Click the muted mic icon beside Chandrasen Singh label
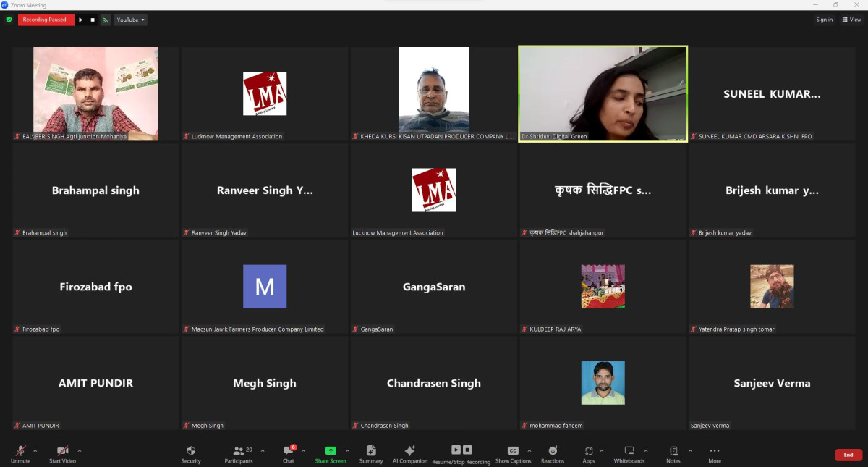The width and height of the screenshot is (868, 467). click(x=356, y=426)
